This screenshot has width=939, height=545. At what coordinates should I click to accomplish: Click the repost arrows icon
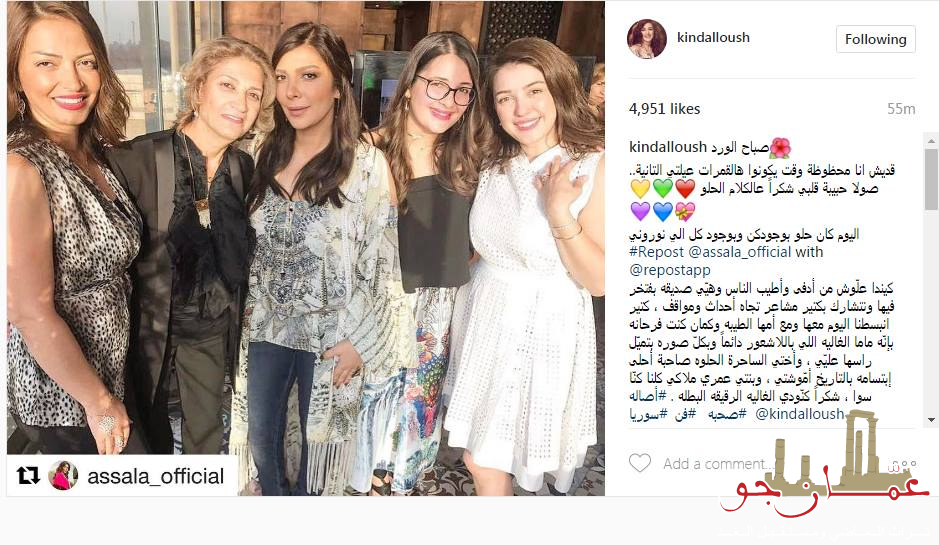(28, 476)
